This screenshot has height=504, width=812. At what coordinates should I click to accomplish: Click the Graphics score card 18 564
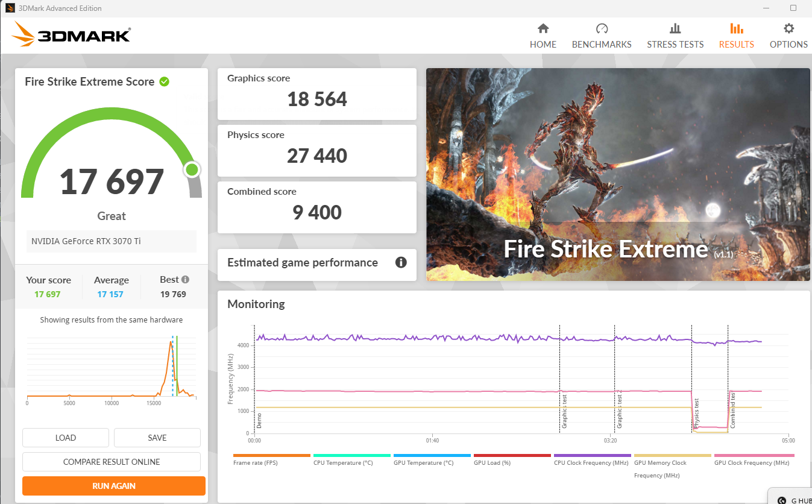[x=317, y=94]
